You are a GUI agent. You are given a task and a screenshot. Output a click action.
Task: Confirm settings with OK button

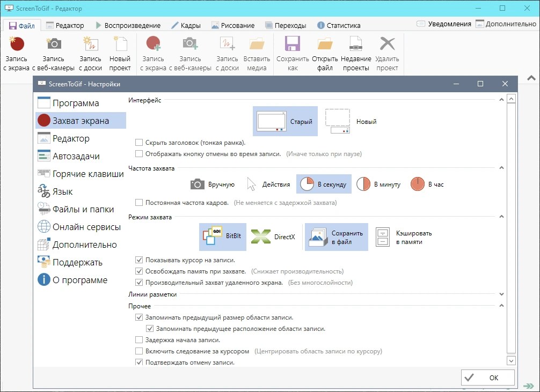(x=487, y=378)
